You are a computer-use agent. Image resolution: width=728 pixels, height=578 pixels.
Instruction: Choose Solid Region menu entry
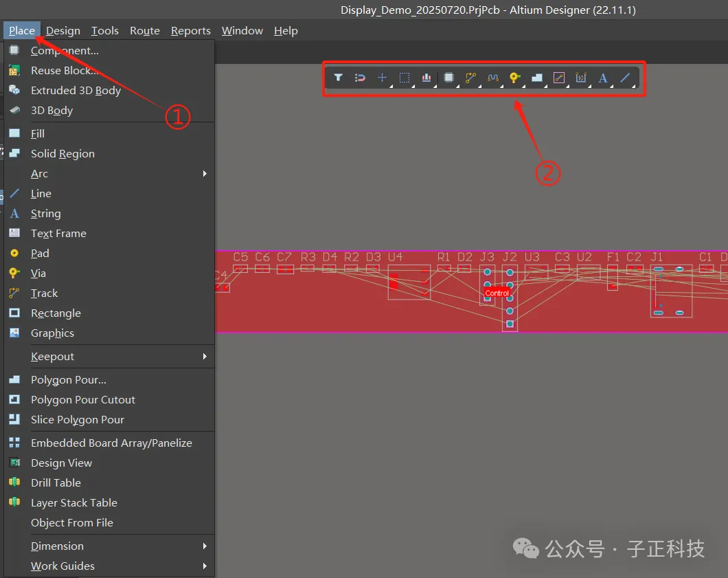pos(109,154)
